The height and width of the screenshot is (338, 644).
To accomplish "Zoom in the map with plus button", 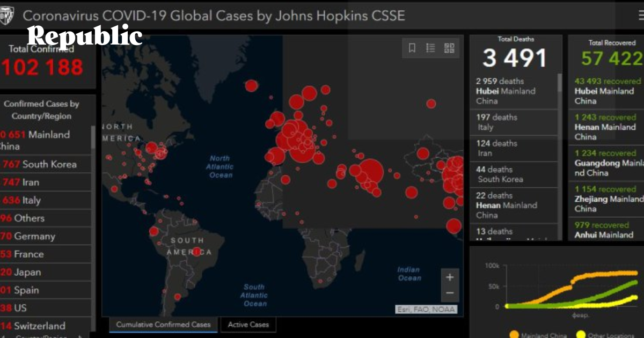I will coord(450,277).
